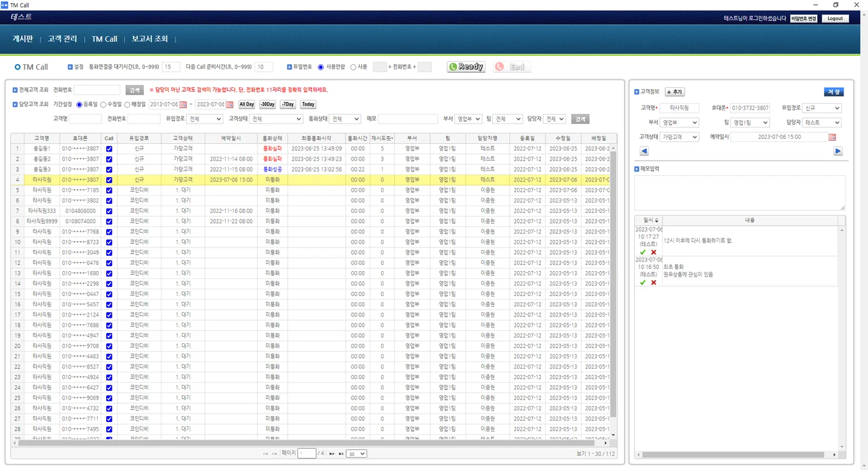Click the 설정 section arrow icon
The height and width of the screenshot is (470, 868).
click(70, 67)
